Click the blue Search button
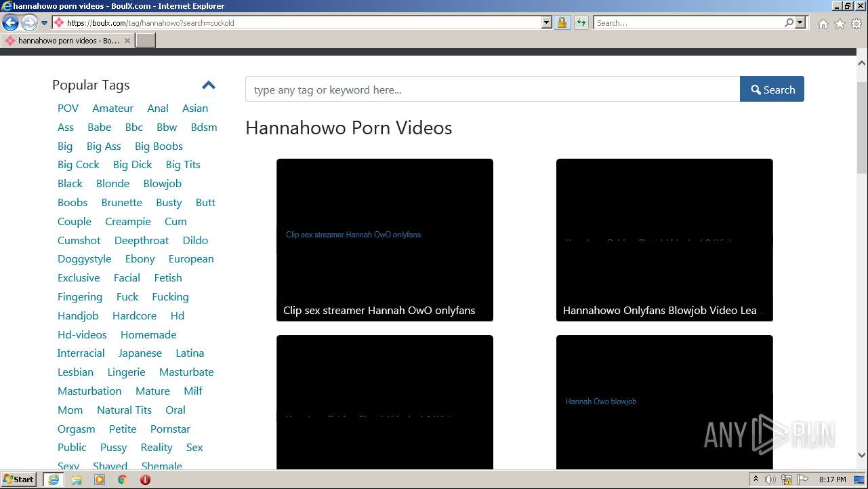This screenshot has width=868, height=489. [x=772, y=90]
